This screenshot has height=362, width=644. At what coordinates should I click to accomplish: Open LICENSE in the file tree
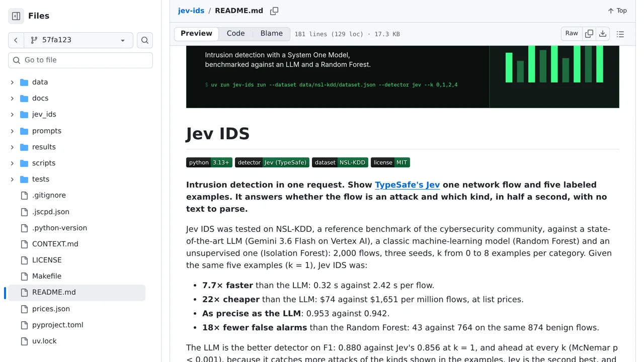tap(47, 260)
